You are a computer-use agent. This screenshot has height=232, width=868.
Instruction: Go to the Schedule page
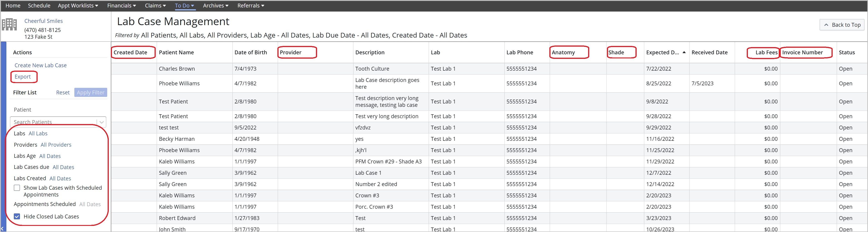39,6
